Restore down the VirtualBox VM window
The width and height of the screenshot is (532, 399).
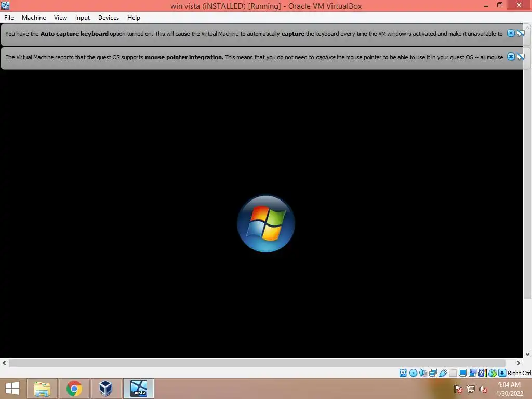pyautogui.click(x=500, y=5)
